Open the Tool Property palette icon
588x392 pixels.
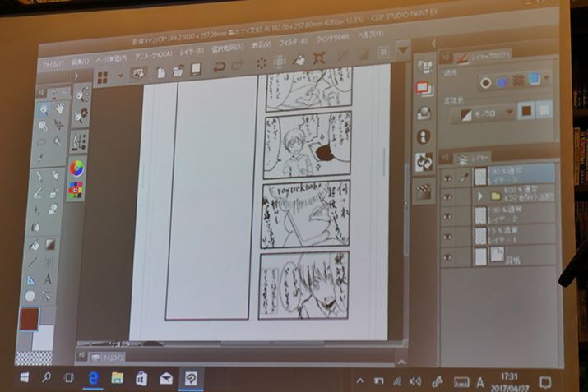click(81, 115)
